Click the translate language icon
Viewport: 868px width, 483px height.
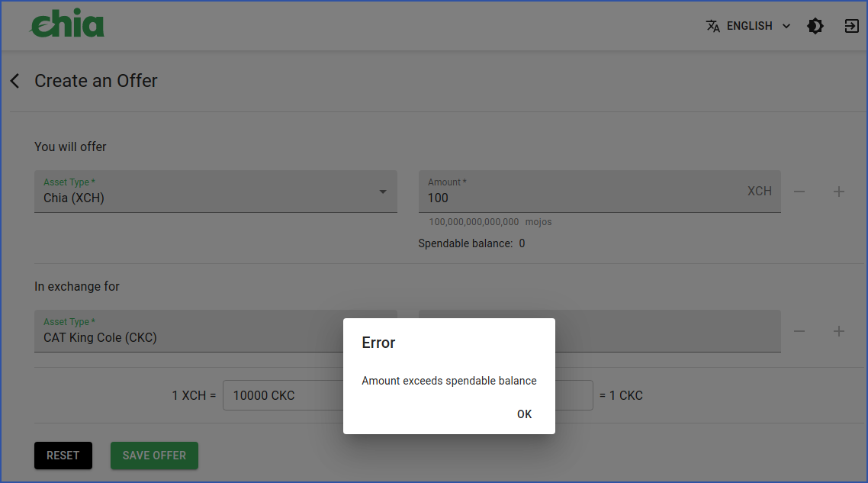713,26
